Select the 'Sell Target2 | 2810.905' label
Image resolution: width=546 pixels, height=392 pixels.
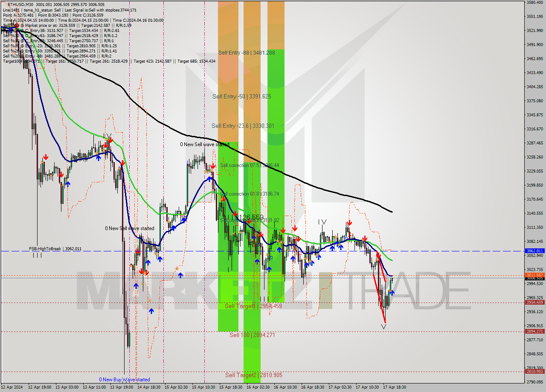click(x=254, y=375)
